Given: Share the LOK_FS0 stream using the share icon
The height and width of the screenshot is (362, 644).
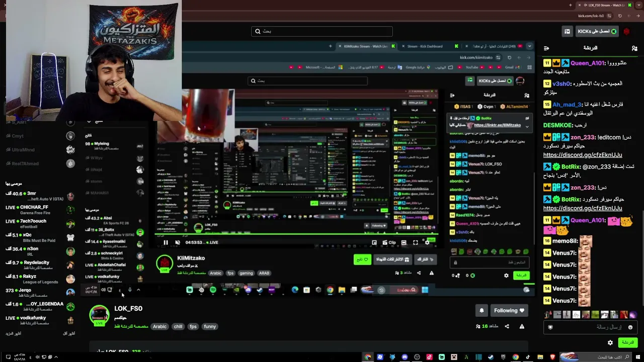Looking at the screenshot, I should coord(507,326).
